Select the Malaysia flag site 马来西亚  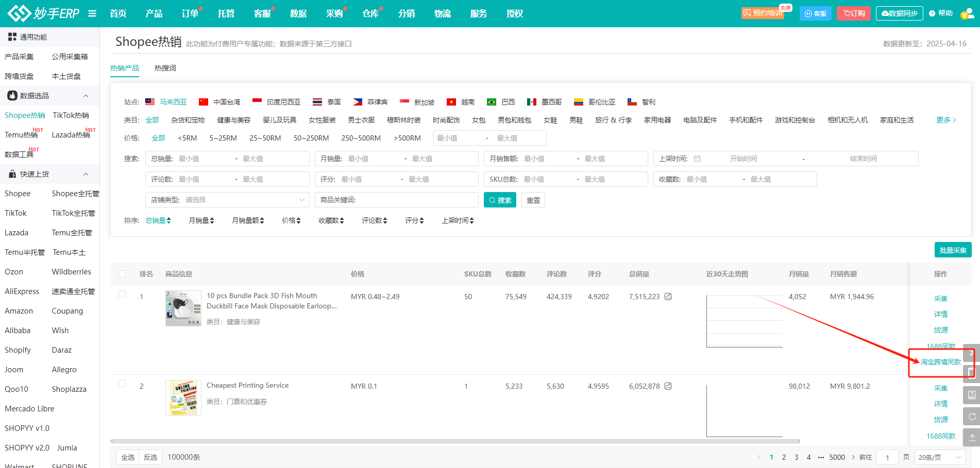point(166,102)
